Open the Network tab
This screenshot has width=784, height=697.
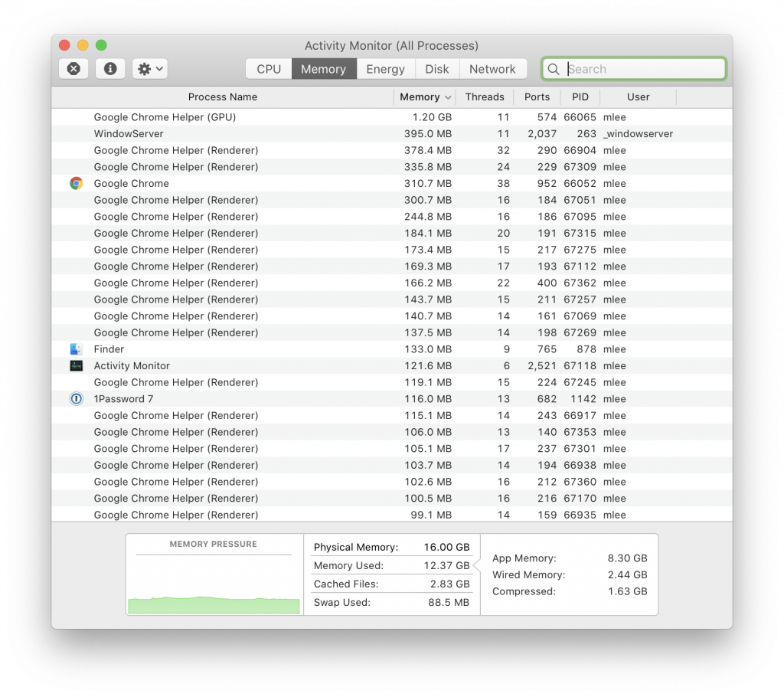pos(492,69)
